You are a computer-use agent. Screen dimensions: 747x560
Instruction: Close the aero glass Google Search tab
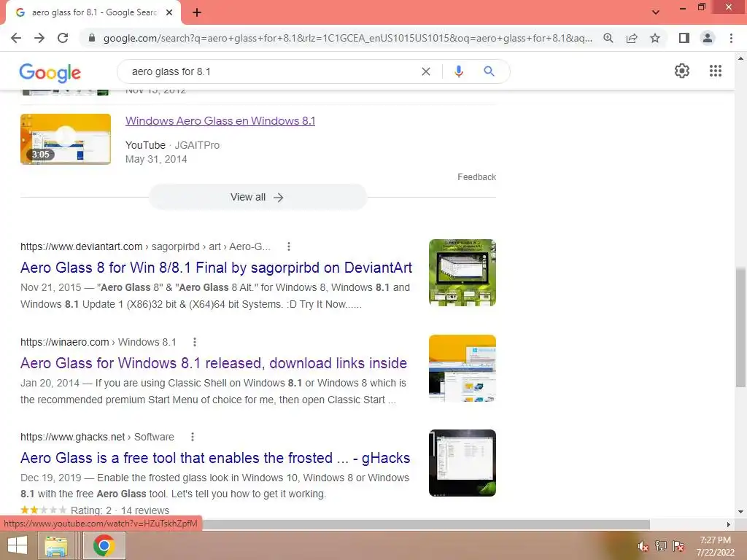(169, 13)
